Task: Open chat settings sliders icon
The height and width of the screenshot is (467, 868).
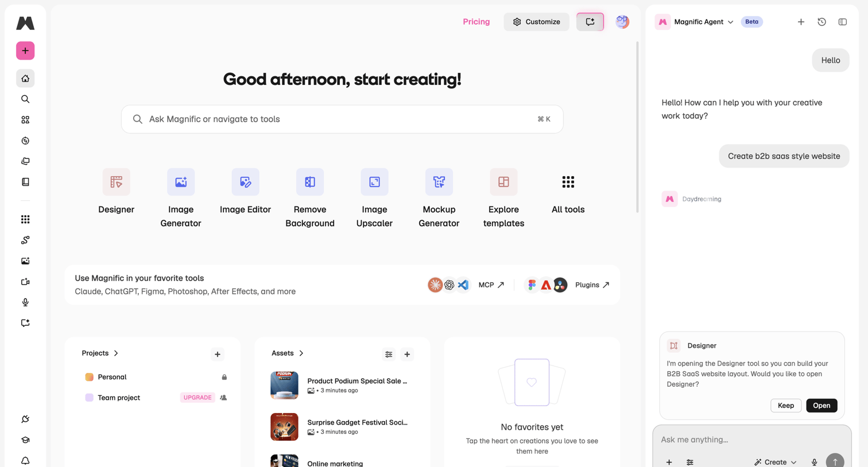Action: click(x=690, y=462)
